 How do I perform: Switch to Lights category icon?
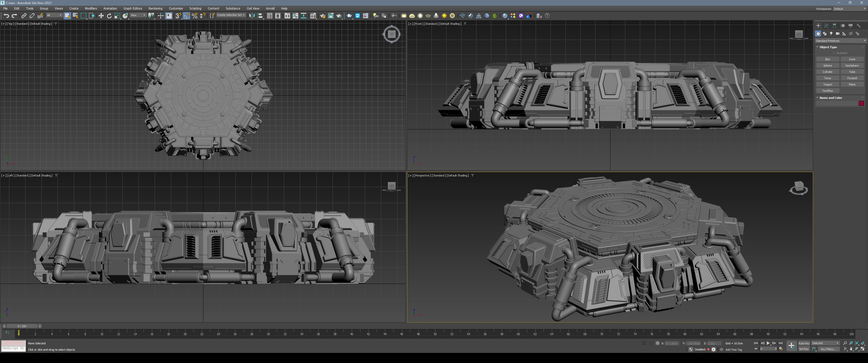(x=831, y=34)
